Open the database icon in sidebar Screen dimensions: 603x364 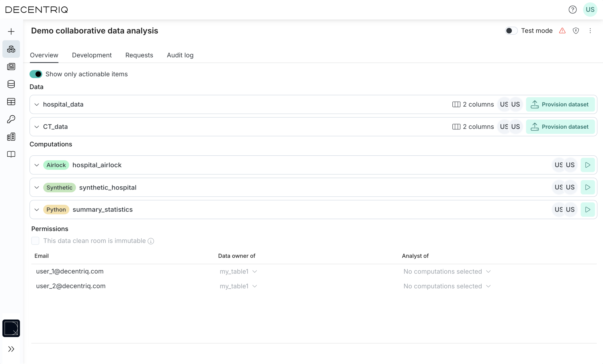point(11,84)
